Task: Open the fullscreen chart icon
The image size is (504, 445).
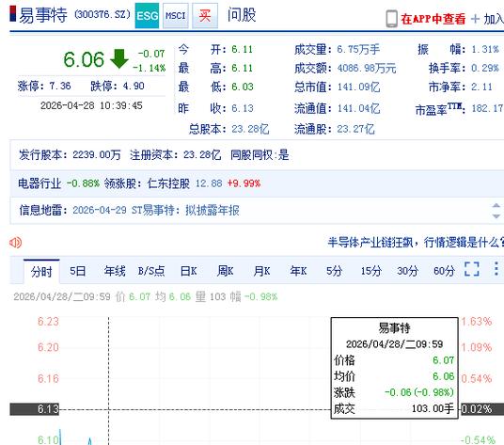Action: (472, 269)
